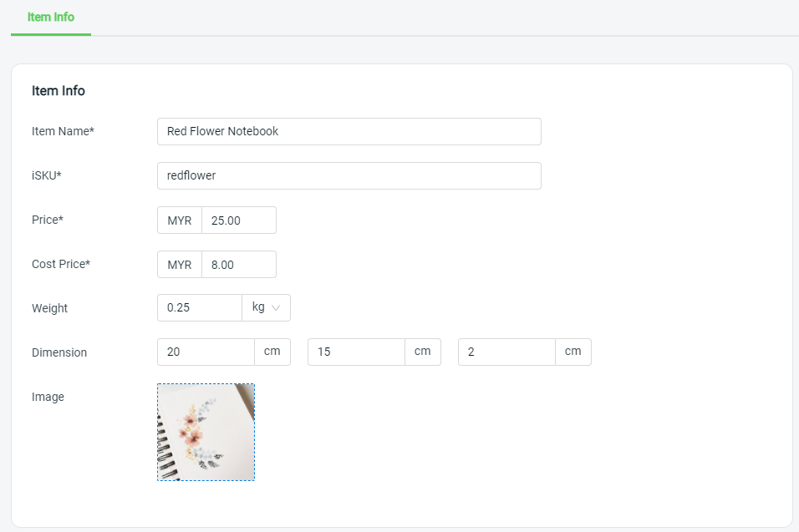Click the cm unit label after the 2 field
The image size is (799, 532).
pyautogui.click(x=573, y=352)
